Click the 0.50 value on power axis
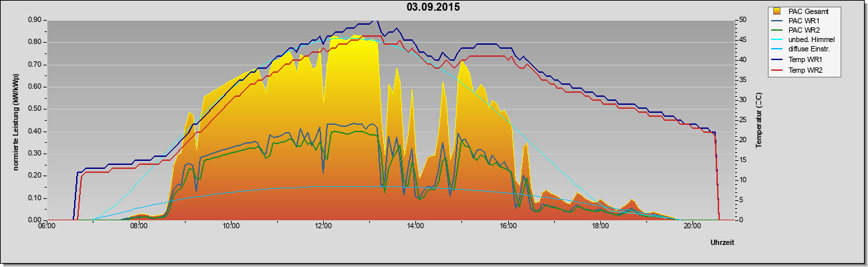This screenshot has height=267, width=868. tap(35, 109)
